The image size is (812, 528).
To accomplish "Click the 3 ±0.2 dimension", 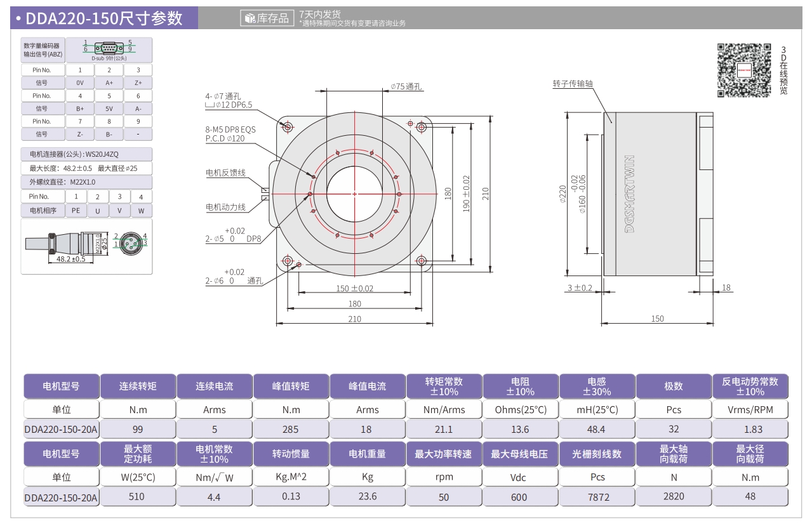I will click(579, 288).
